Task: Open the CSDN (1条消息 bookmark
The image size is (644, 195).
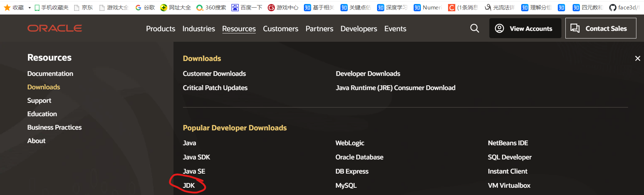Action: tap(463, 8)
